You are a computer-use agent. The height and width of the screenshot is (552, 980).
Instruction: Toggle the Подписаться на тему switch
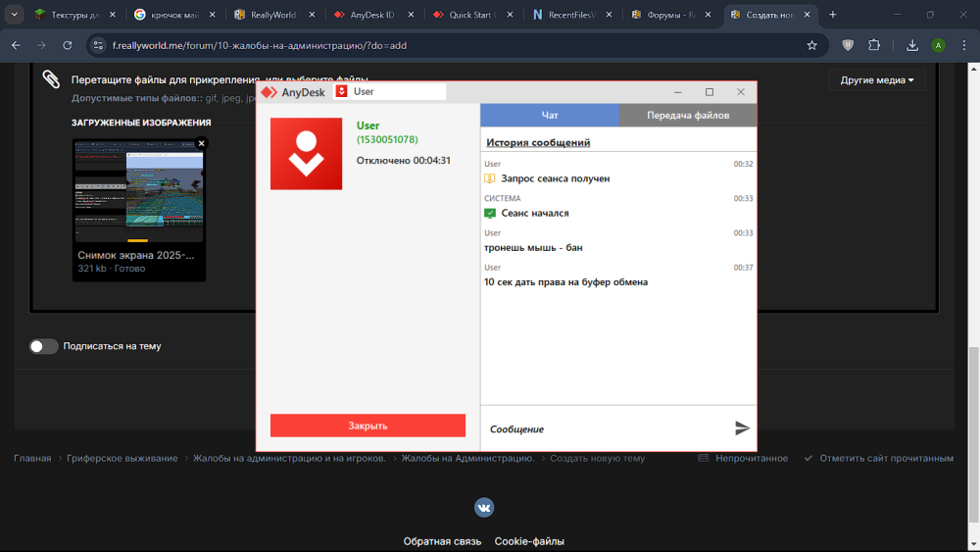click(44, 346)
